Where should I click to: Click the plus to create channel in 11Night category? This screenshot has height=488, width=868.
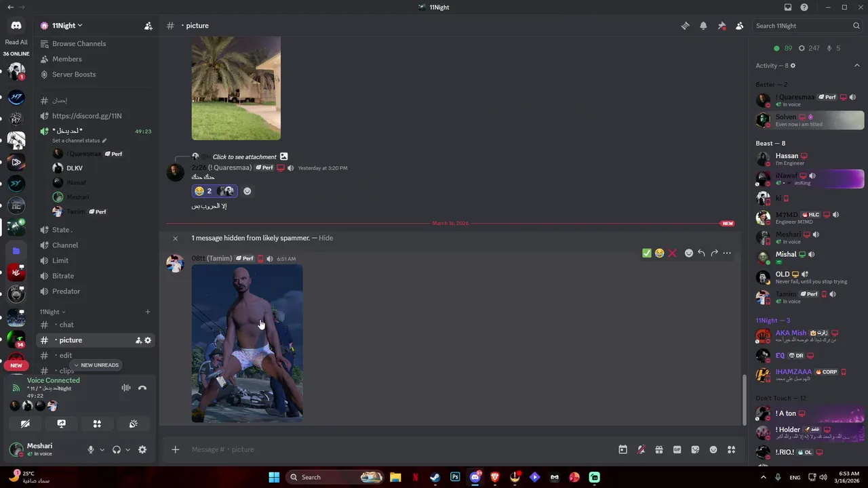[x=148, y=312]
